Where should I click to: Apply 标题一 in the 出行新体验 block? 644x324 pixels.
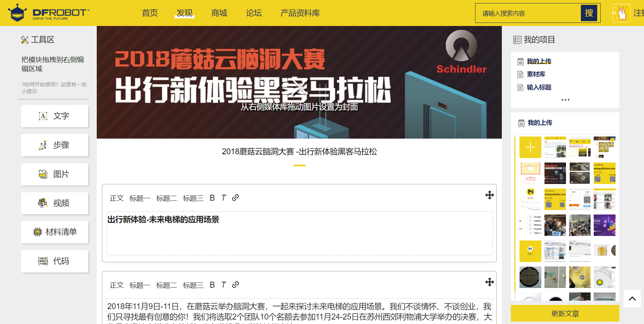click(140, 198)
